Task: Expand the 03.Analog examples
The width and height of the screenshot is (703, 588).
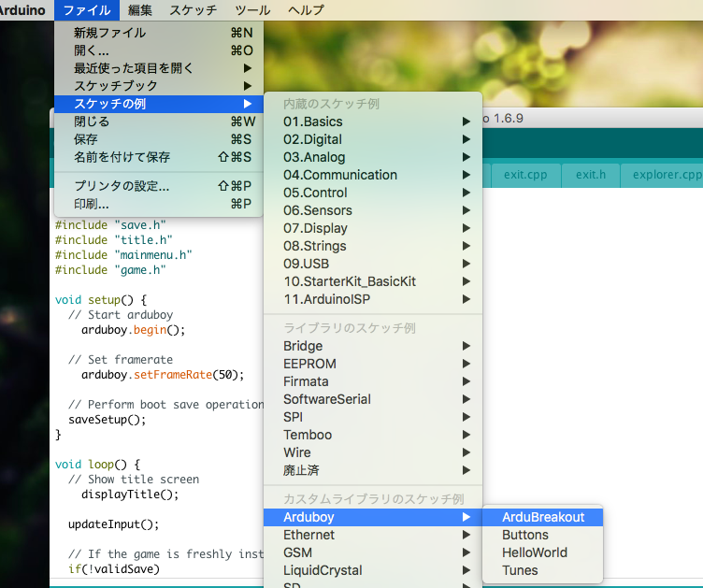Action: pos(373,157)
